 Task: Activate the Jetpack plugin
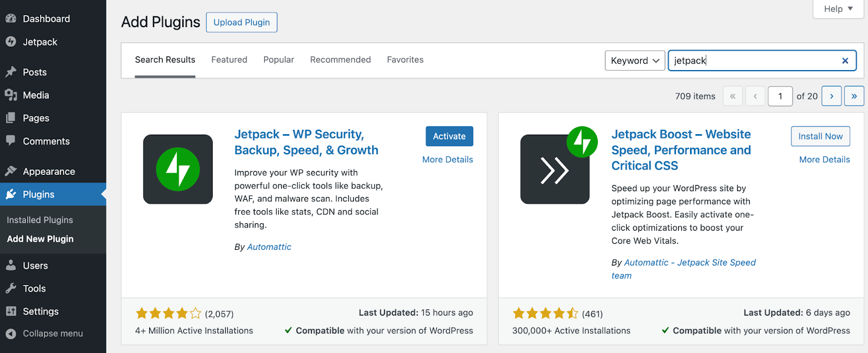pyautogui.click(x=449, y=136)
